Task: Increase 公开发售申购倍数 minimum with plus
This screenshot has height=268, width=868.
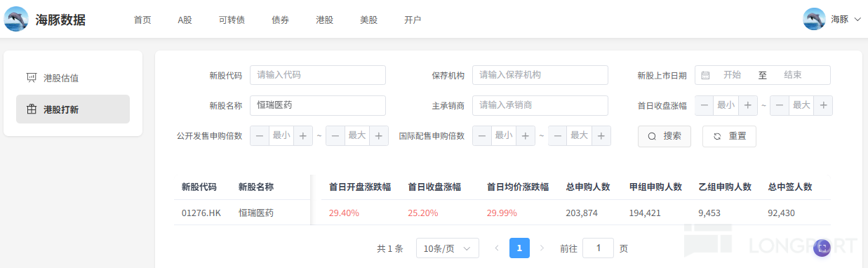Action: pyautogui.click(x=303, y=135)
